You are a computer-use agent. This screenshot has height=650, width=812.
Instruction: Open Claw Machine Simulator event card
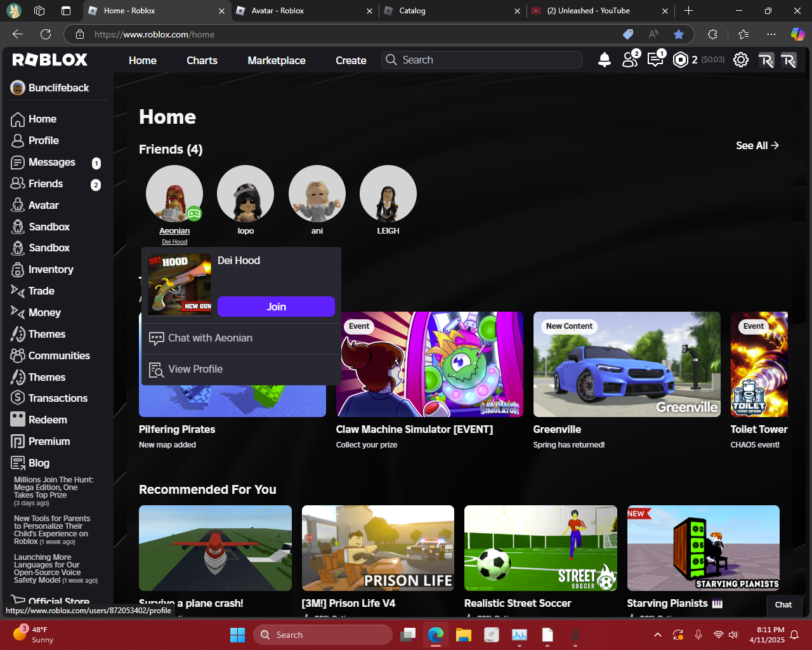pos(430,364)
